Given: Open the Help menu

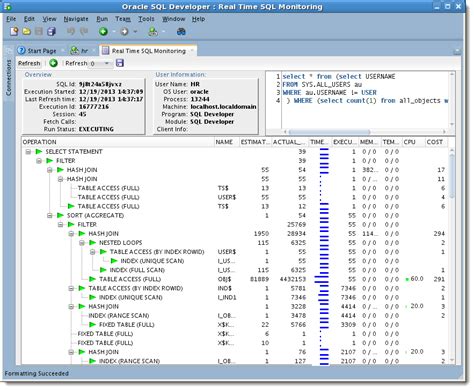Looking at the screenshot, I should (x=198, y=19).
